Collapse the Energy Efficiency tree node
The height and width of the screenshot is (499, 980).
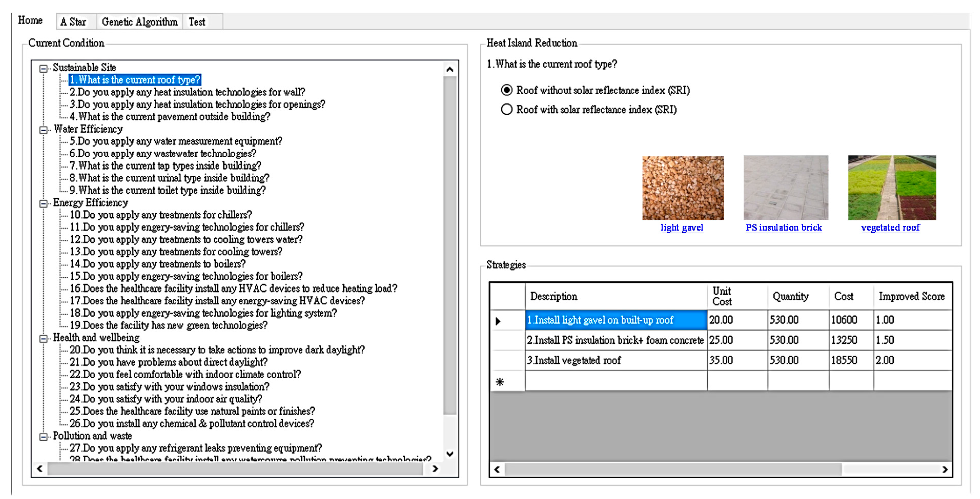click(43, 203)
